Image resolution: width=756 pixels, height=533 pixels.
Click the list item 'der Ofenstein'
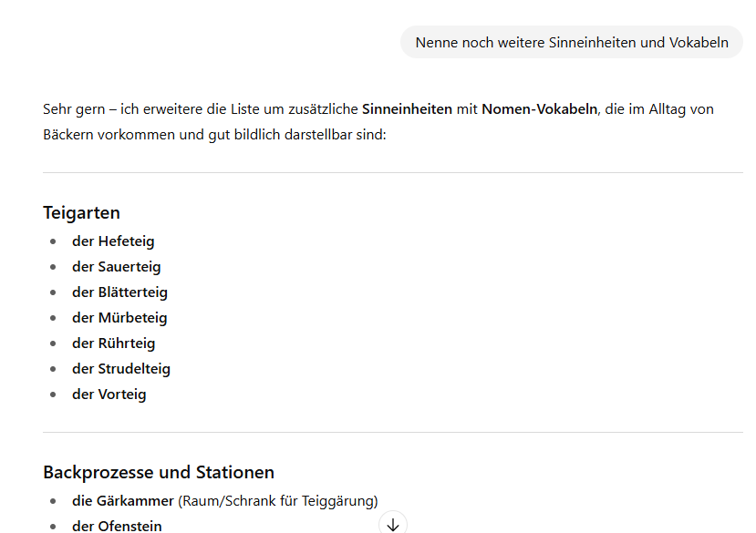pos(117,525)
